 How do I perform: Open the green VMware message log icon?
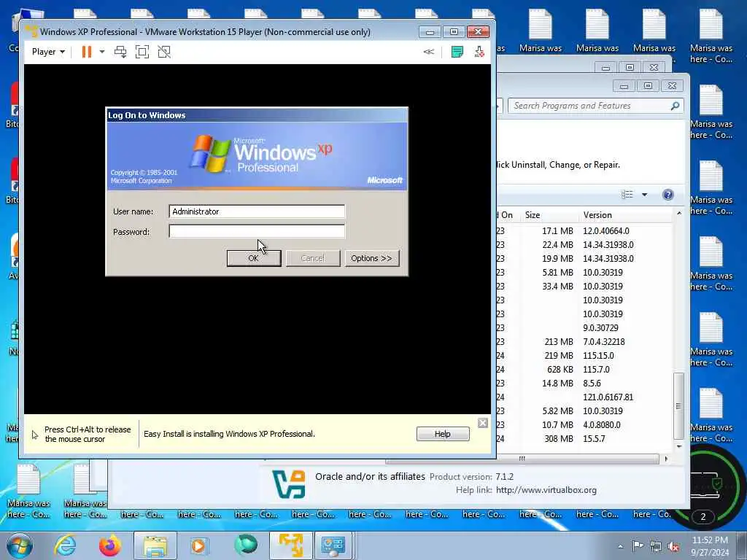457,52
